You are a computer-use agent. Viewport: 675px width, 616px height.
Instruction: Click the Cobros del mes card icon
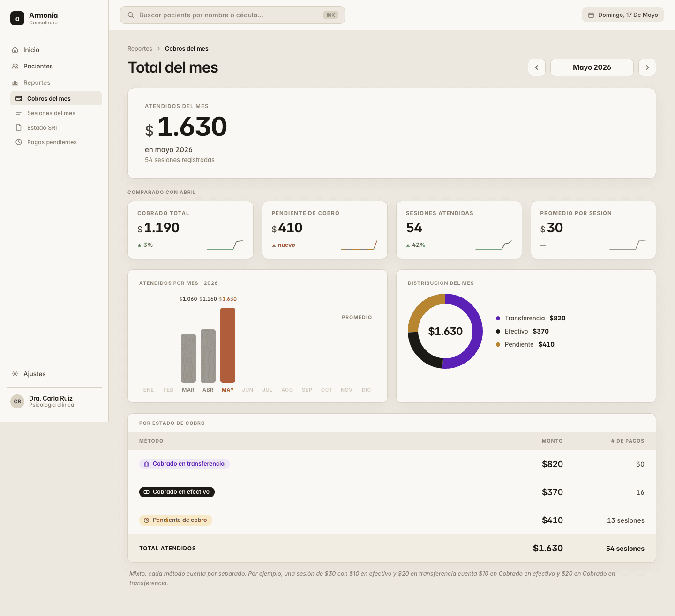(19, 98)
